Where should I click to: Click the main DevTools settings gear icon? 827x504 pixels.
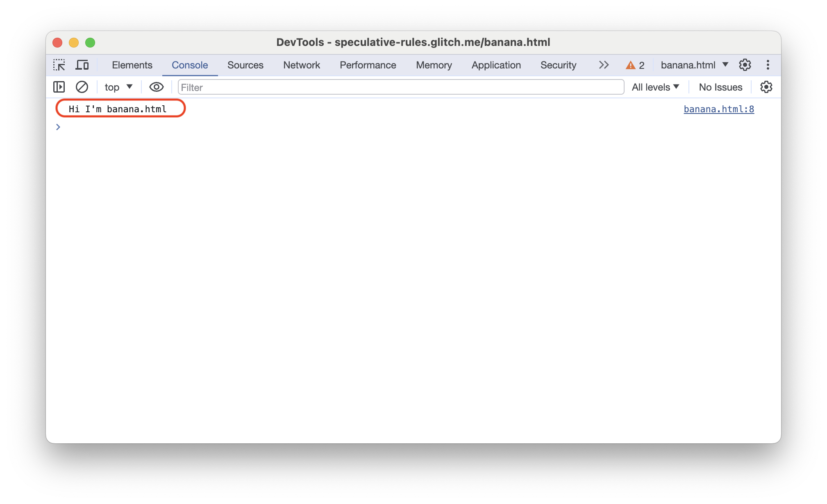pos(745,65)
